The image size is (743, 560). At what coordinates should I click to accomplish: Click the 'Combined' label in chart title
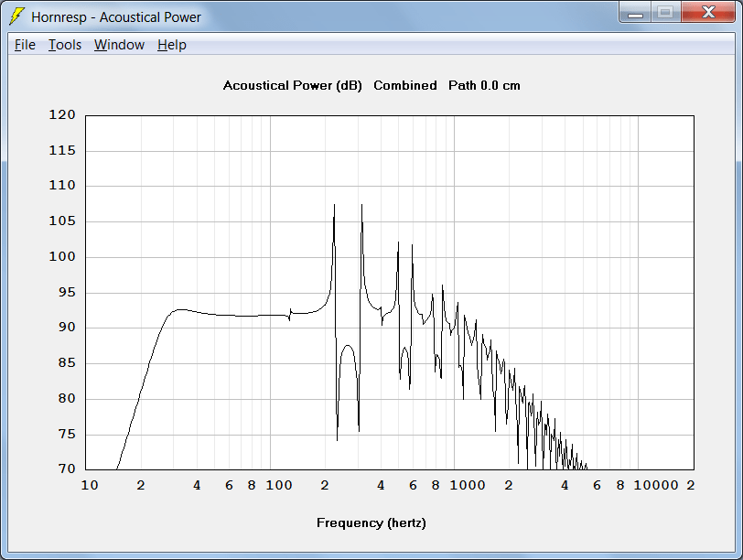point(405,85)
